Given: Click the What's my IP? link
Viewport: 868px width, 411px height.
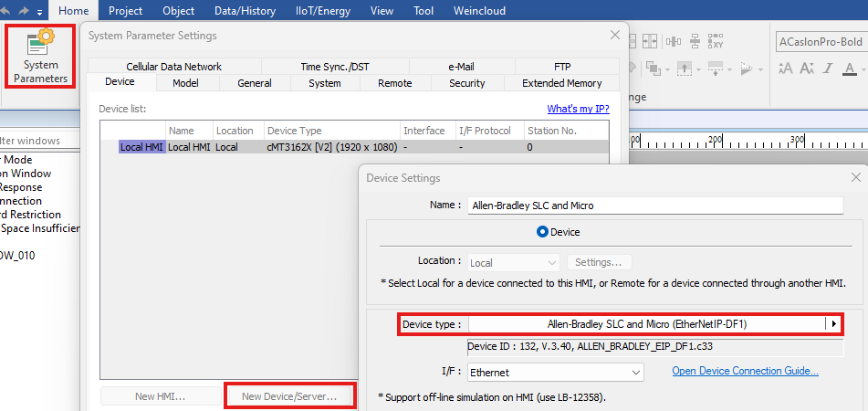Looking at the screenshot, I should 579,109.
